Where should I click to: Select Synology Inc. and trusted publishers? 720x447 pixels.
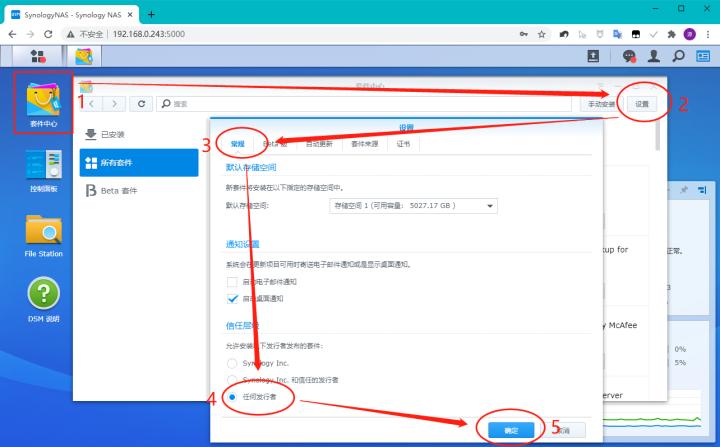click(232, 380)
